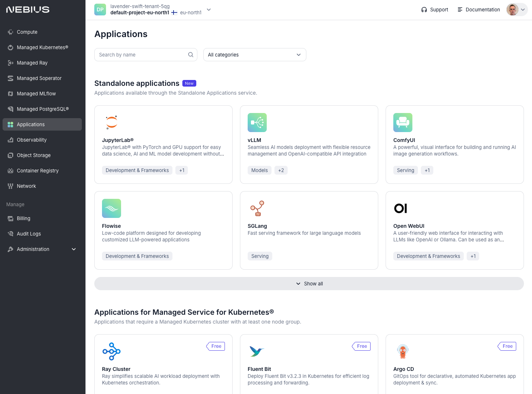Click the Argo CD octopus icon
The width and height of the screenshot is (532, 394).
pos(402,351)
